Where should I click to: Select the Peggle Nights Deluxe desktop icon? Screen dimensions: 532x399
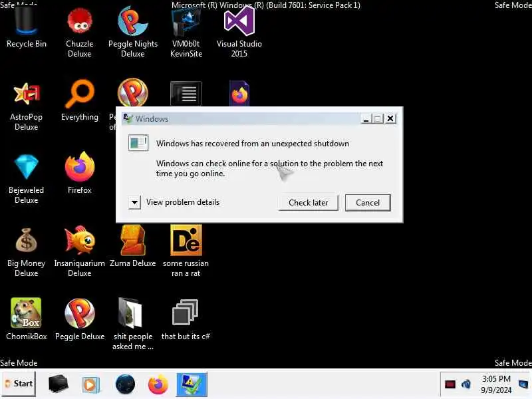pos(132,32)
